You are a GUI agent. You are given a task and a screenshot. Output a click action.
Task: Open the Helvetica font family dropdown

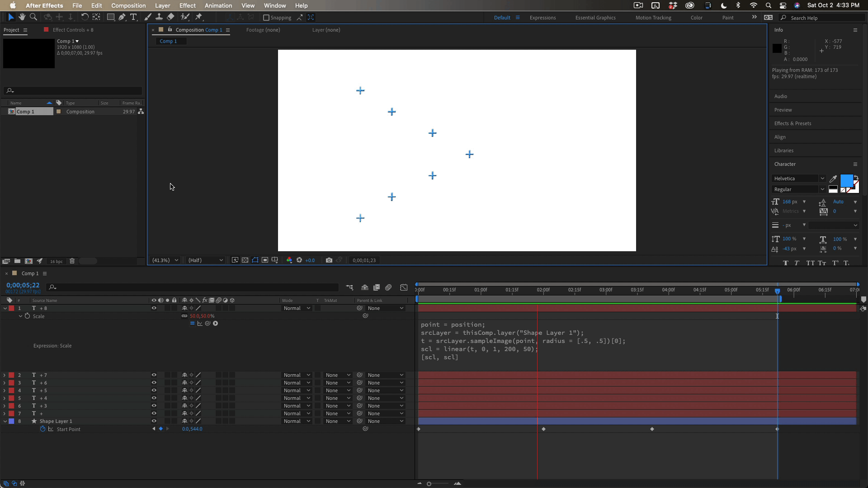coord(799,178)
